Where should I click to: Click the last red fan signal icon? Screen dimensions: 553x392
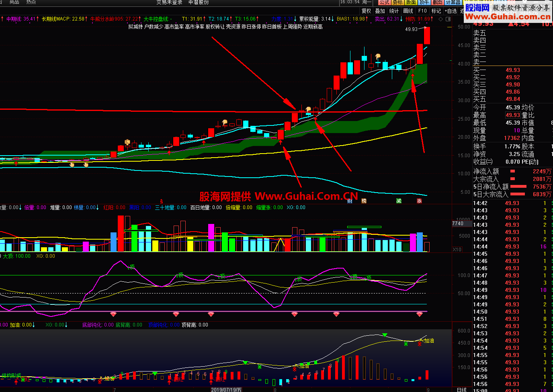(x=420, y=314)
